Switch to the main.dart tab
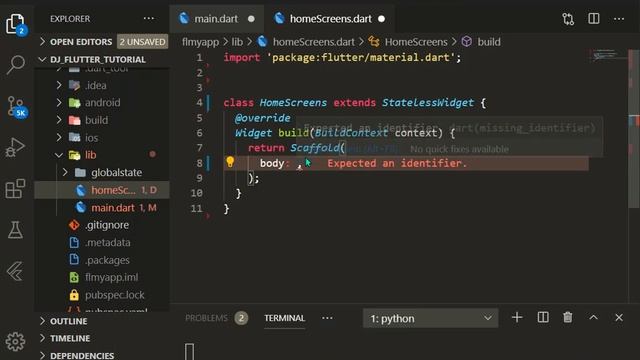Image resolution: width=640 pixels, height=360 pixels. pyautogui.click(x=216, y=19)
